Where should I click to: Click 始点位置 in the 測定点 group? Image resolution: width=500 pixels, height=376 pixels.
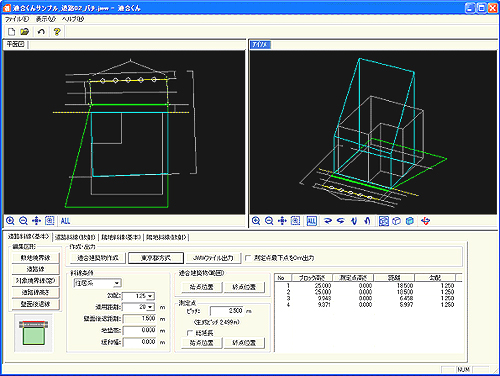click(202, 343)
